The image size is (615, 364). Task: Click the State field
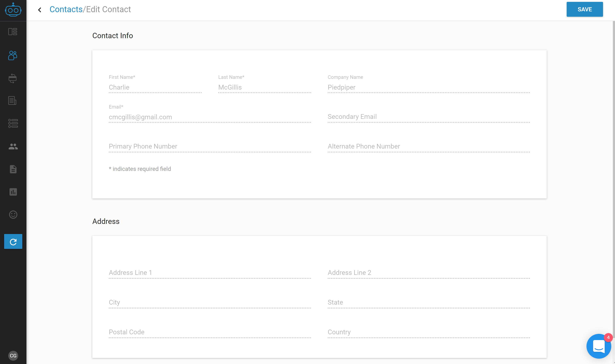pyautogui.click(x=429, y=303)
